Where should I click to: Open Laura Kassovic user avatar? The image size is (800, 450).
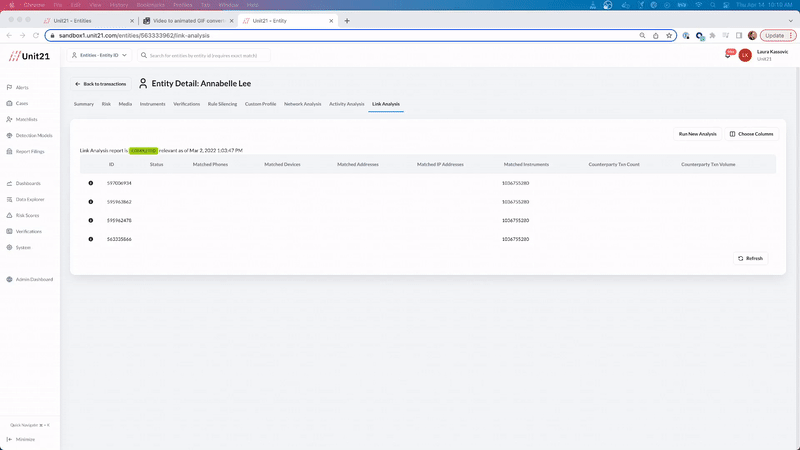coord(745,55)
